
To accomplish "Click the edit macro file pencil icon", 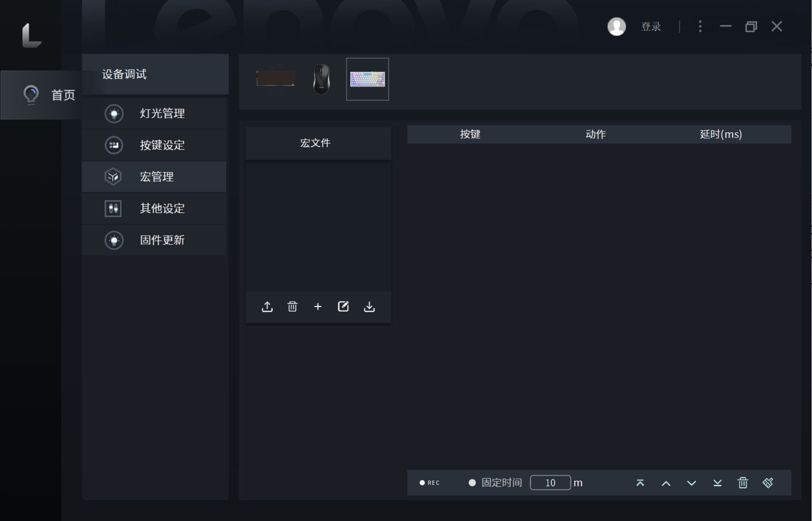I will pos(343,306).
